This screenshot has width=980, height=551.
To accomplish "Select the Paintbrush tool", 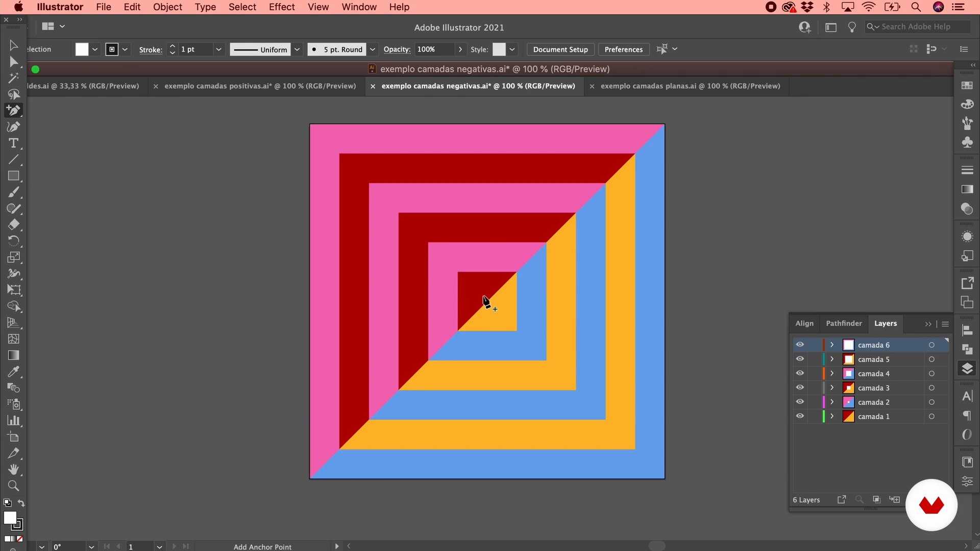I will coord(14,192).
